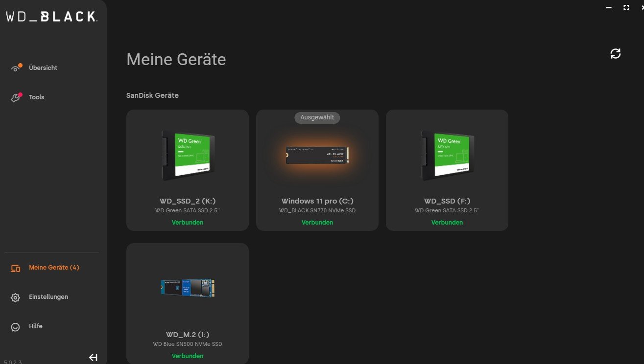Viewport: 644px width, 364px height.
Task: Click the WD_M.2 (I:) title
Action: pos(188,335)
